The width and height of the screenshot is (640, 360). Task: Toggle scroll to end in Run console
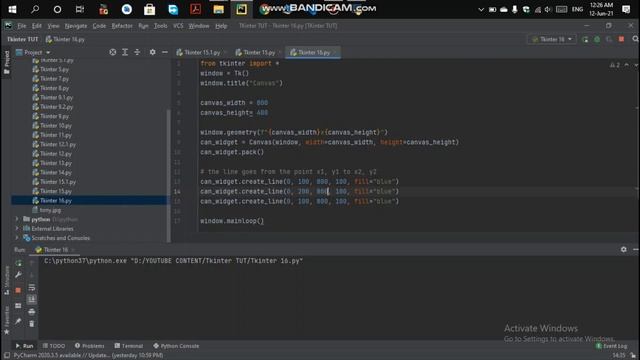(32, 300)
